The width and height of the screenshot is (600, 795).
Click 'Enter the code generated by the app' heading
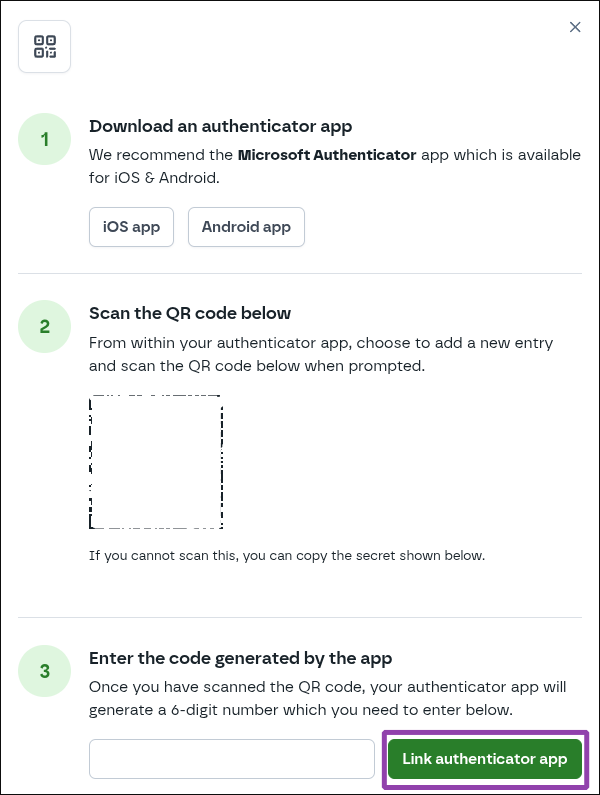point(240,658)
